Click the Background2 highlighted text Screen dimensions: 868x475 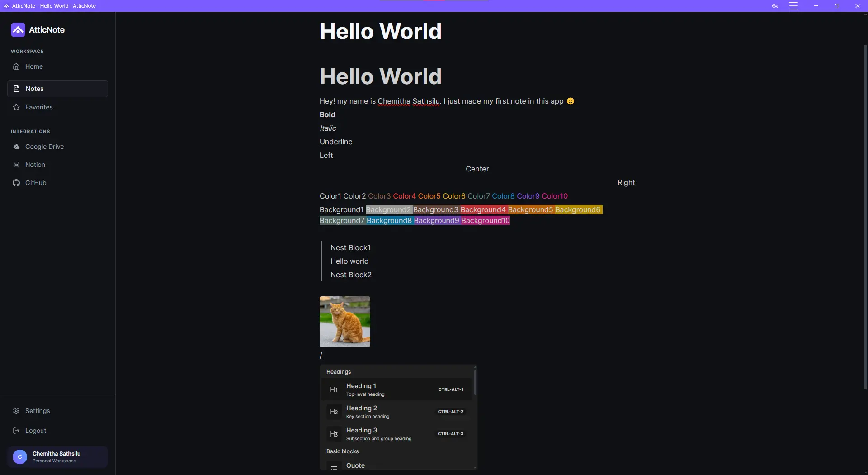pos(388,209)
